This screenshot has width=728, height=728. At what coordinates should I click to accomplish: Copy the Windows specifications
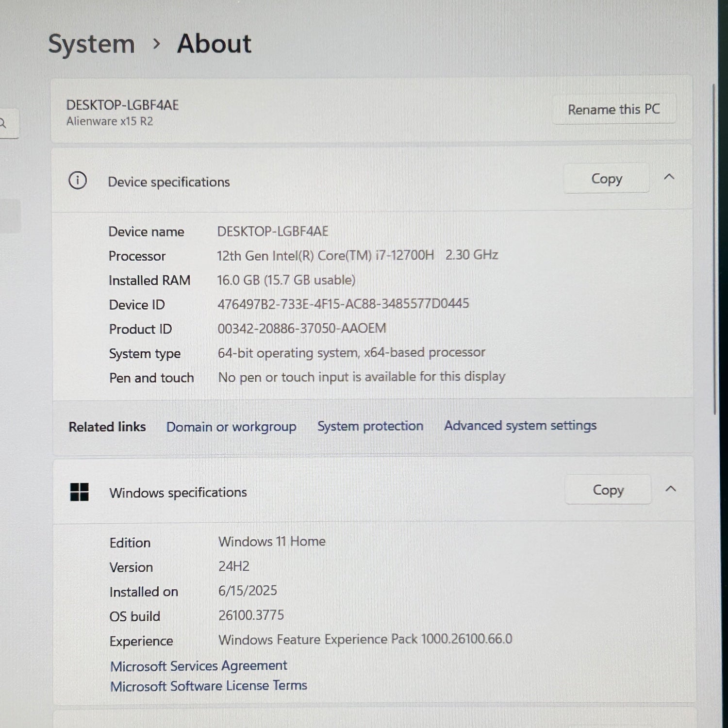coord(608,490)
